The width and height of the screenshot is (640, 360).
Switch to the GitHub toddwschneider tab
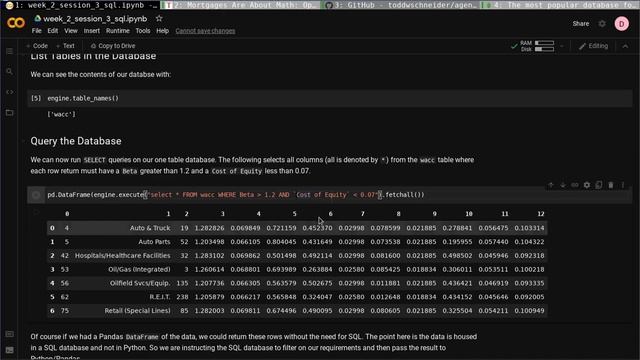click(x=401, y=5)
